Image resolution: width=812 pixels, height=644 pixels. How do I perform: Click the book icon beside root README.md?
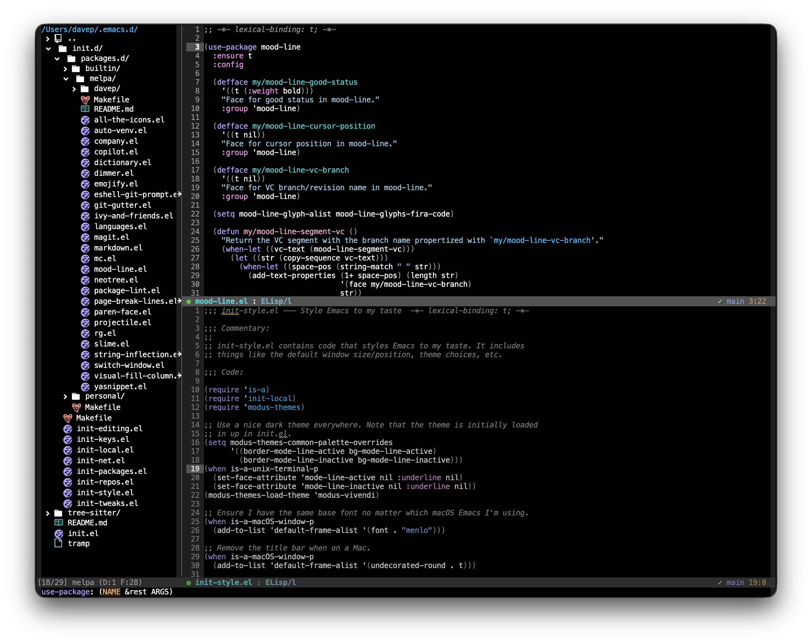(x=59, y=523)
